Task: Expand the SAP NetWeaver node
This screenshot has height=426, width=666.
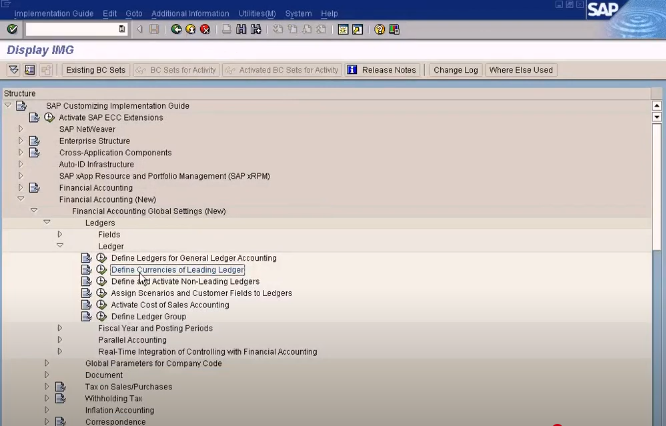Action: pos(21,129)
